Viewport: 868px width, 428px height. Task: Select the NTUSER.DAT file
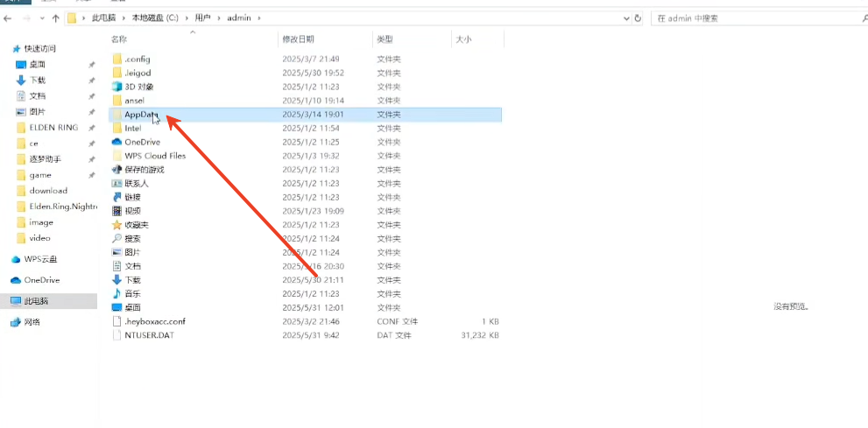coord(148,335)
